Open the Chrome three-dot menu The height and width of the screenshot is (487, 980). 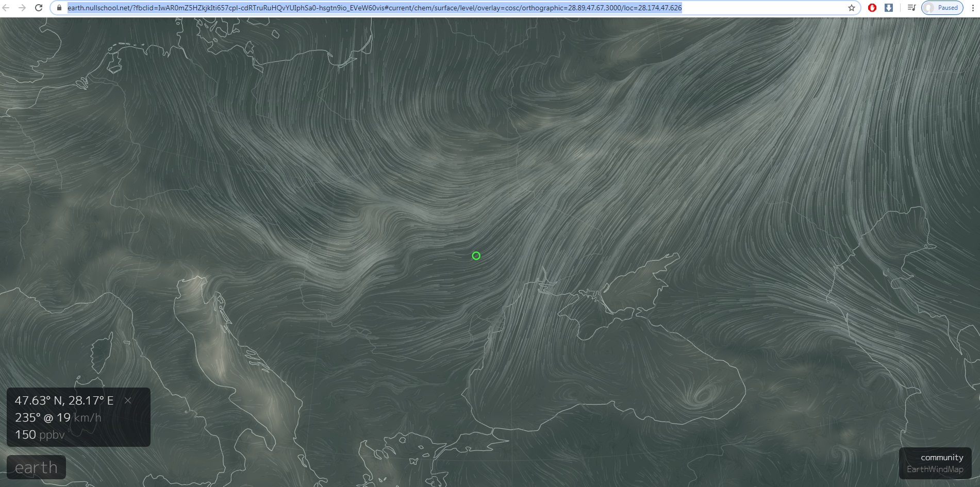972,8
